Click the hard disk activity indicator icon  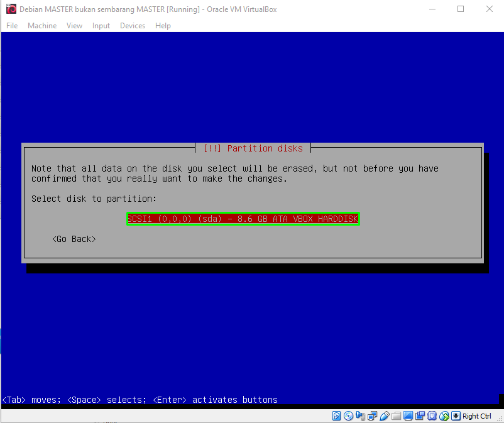pyautogui.click(x=336, y=416)
